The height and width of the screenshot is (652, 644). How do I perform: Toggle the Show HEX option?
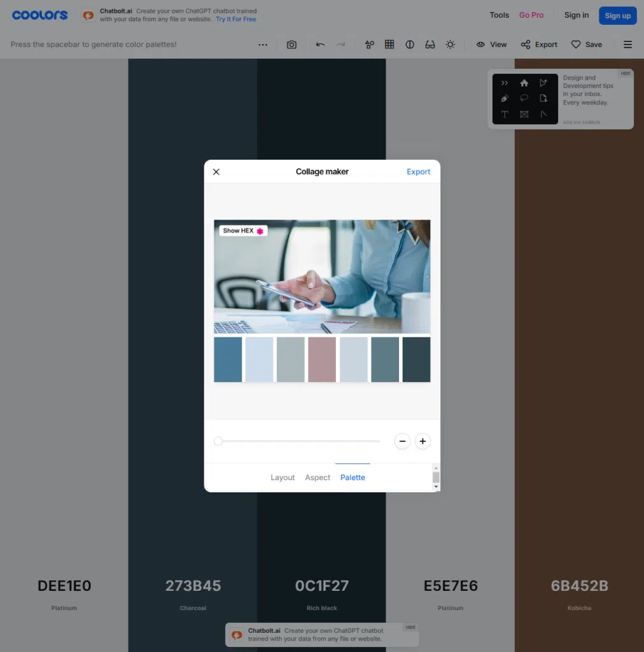243,230
